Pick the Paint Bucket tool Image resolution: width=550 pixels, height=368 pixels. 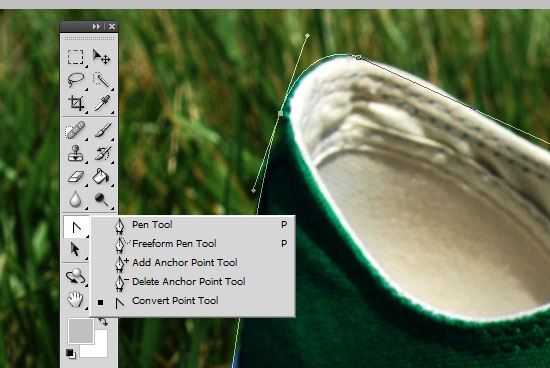101,176
